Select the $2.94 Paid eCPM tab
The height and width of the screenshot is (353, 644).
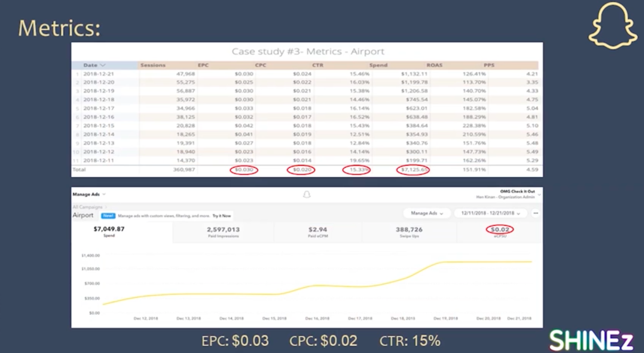tap(317, 232)
